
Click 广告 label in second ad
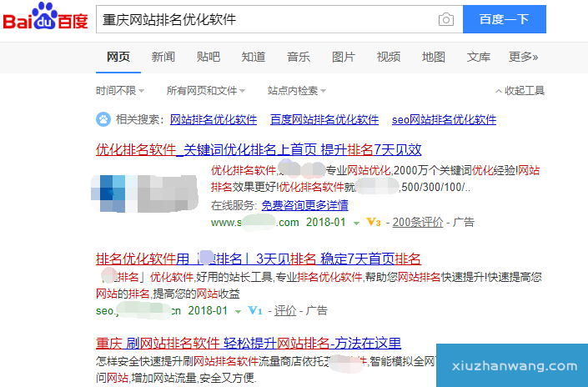point(316,311)
